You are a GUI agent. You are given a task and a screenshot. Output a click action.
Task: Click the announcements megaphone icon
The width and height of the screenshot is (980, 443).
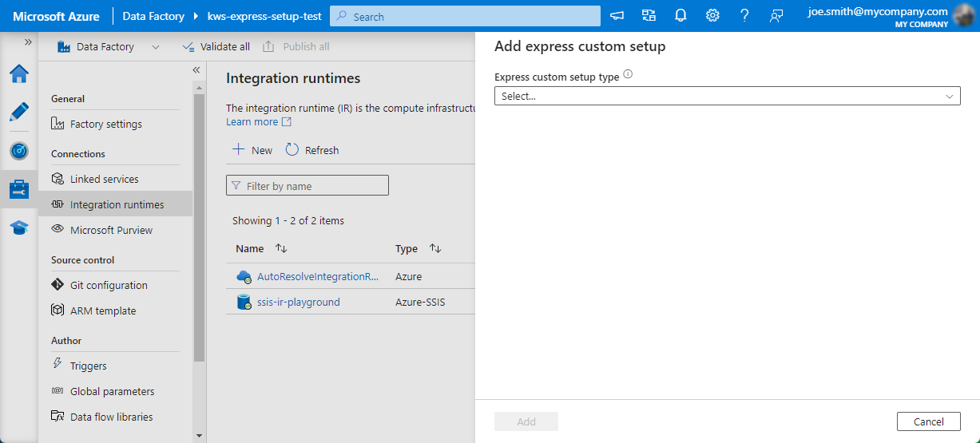coord(617,16)
